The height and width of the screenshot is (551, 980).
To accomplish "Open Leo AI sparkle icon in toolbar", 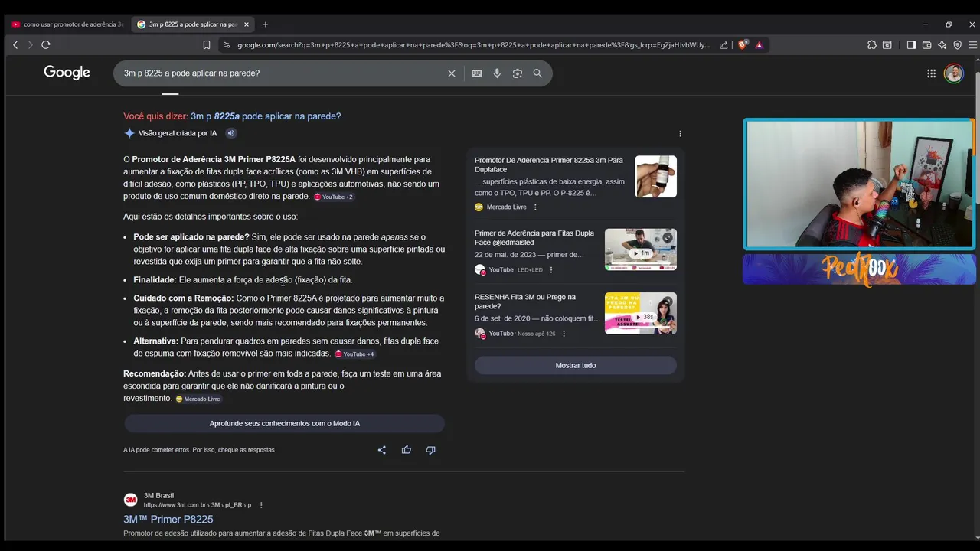I will pos(942,45).
